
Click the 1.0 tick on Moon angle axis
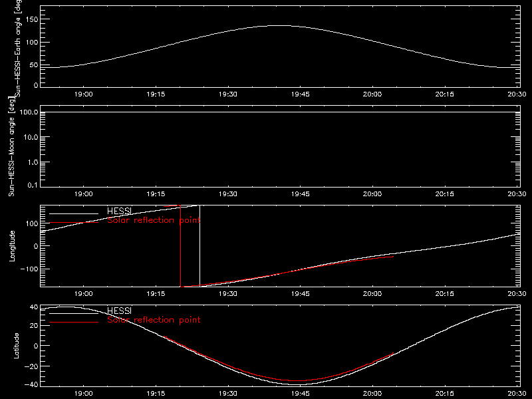pyautogui.click(x=33, y=162)
